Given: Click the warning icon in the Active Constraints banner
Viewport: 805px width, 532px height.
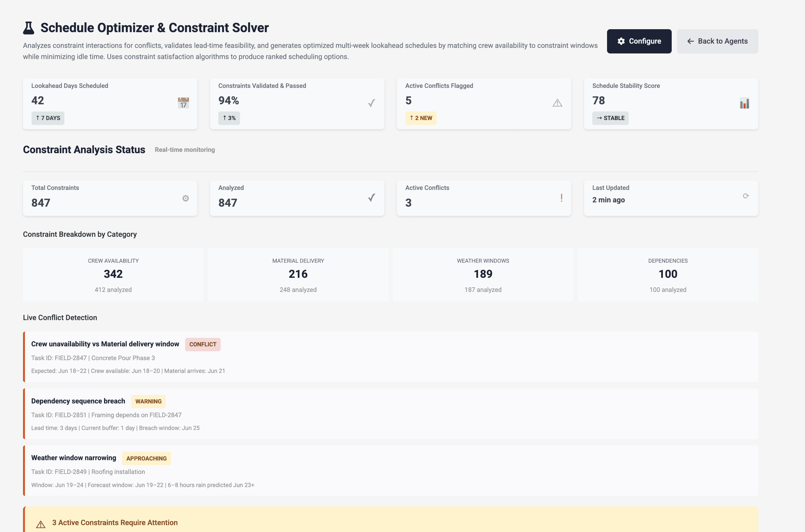Looking at the screenshot, I should pyautogui.click(x=41, y=523).
